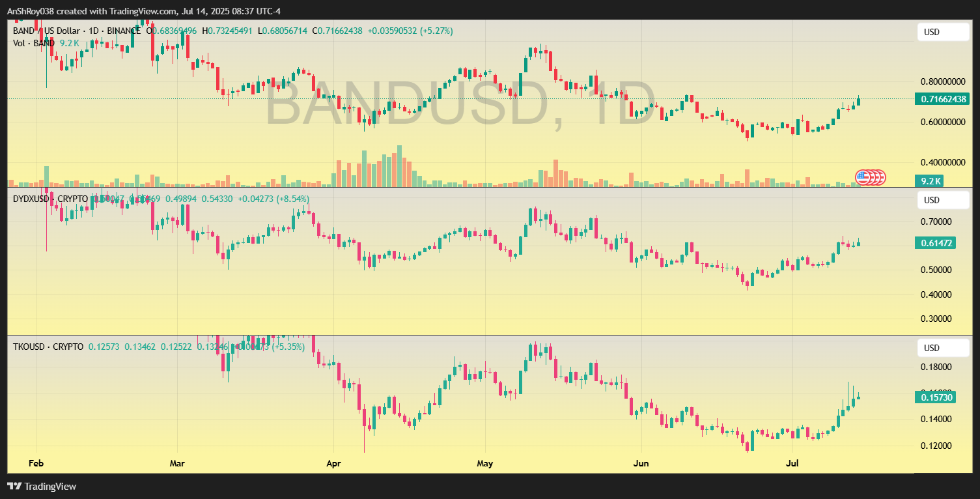
Task: Click the 0.71662438 current price tag
Action: 943,99
